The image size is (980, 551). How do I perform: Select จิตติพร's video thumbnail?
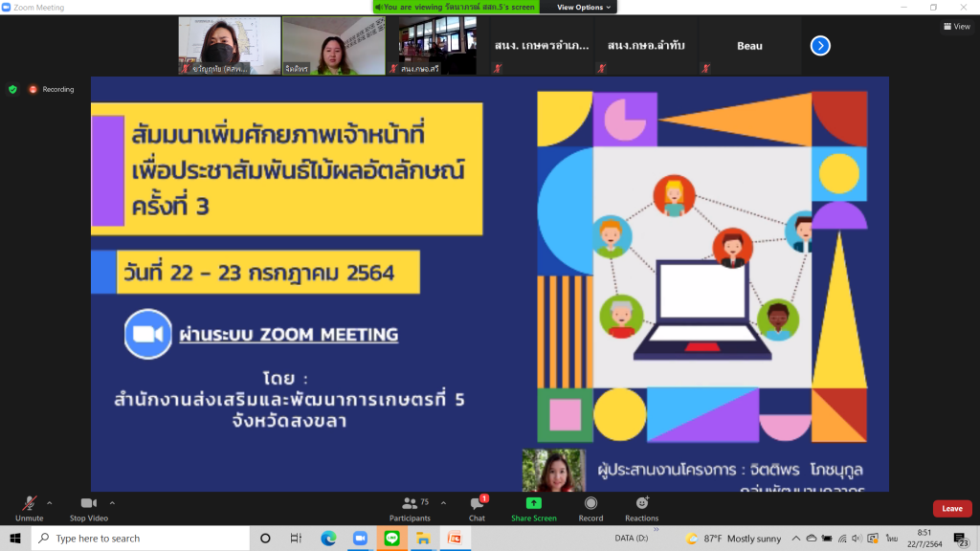pos(334,46)
